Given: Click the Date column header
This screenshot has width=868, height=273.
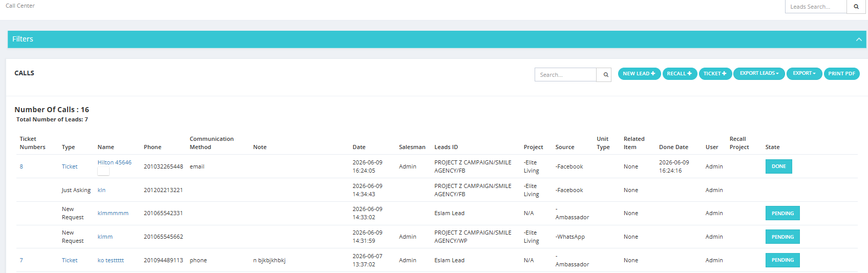Looking at the screenshot, I should coord(359,147).
